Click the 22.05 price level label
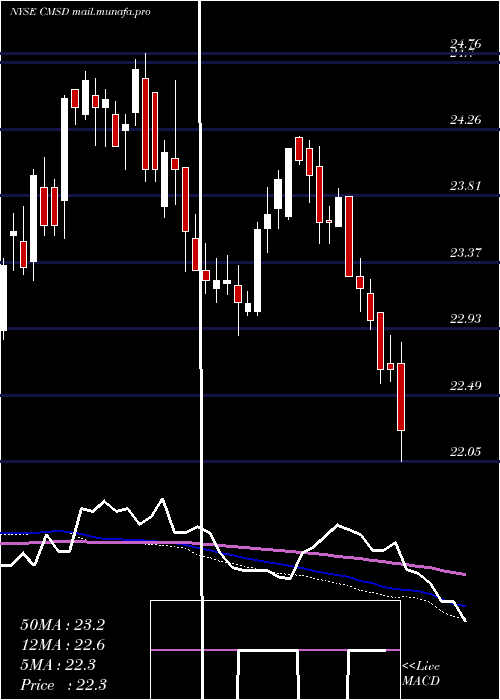 tap(466, 452)
